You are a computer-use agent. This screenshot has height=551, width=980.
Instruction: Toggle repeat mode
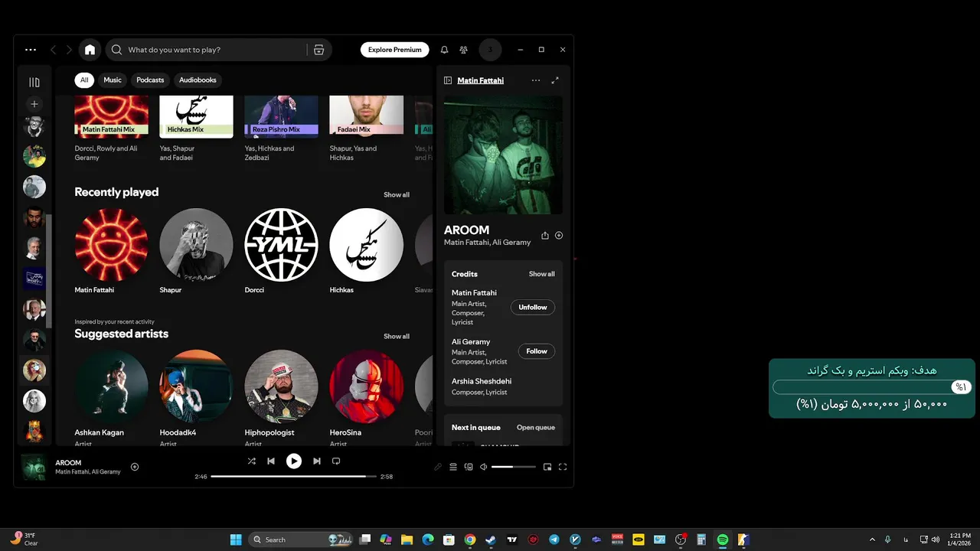[x=336, y=461]
